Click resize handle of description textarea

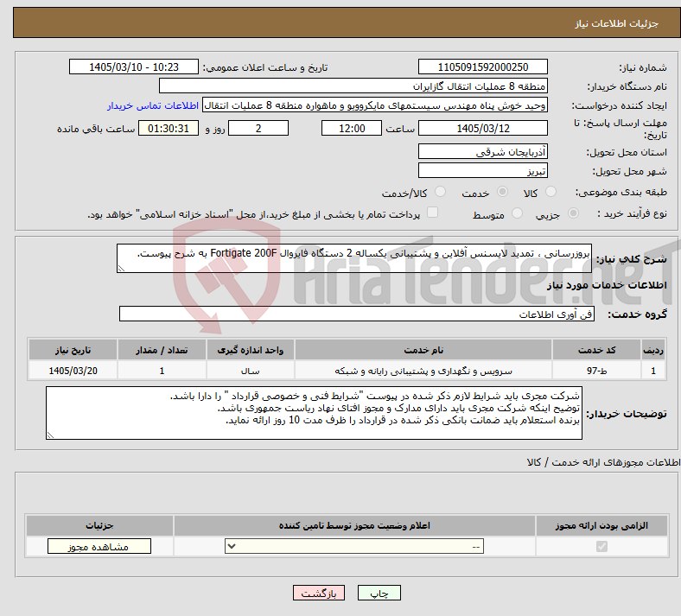point(122,269)
